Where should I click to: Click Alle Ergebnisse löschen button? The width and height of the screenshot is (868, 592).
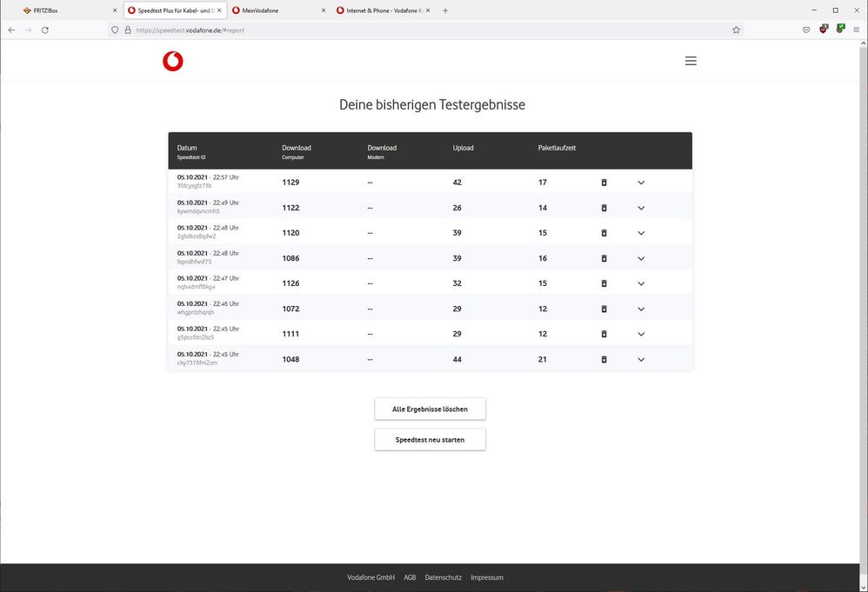431,409
